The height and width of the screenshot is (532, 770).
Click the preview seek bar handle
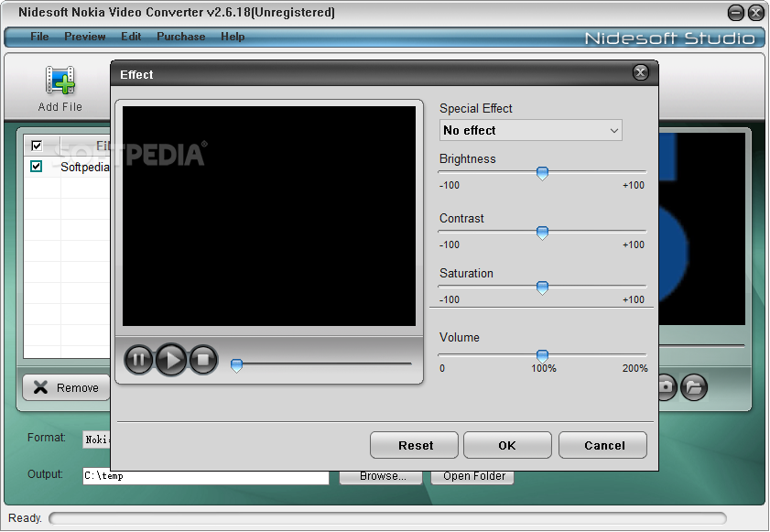[237, 365]
